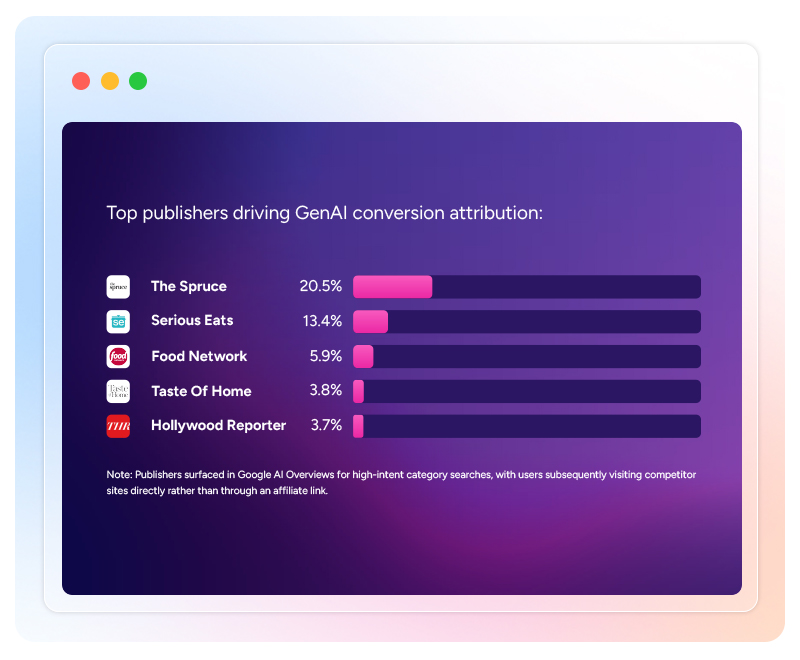Click the yellow minimize window dot
The height and width of the screenshot is (660, 800).
[110, 81]
